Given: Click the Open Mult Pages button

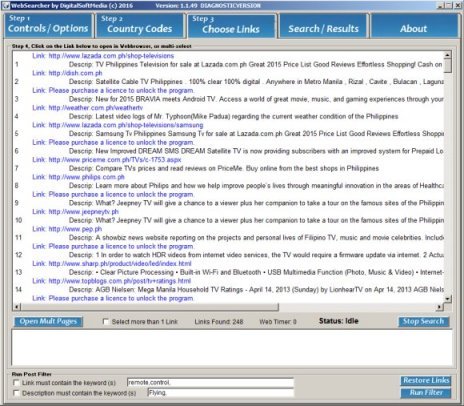Looking at the screenshot, I should coord(48,322).
